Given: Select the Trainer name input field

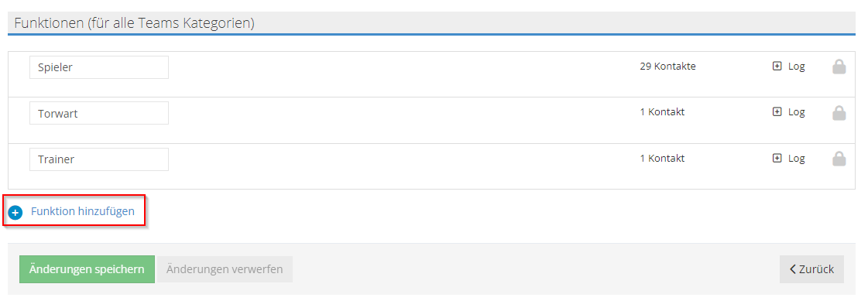Looking at the screenshot, I should tap(99, 159).
